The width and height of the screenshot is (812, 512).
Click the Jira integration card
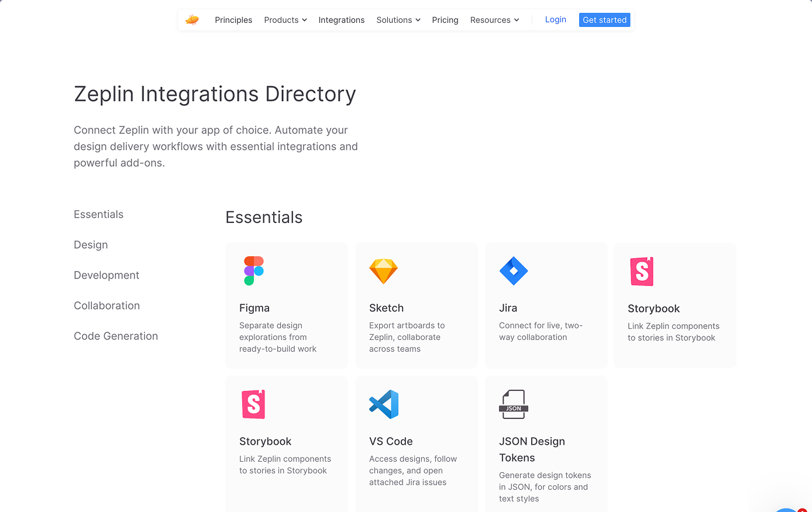pyautogui.click(x=546, y=305)
